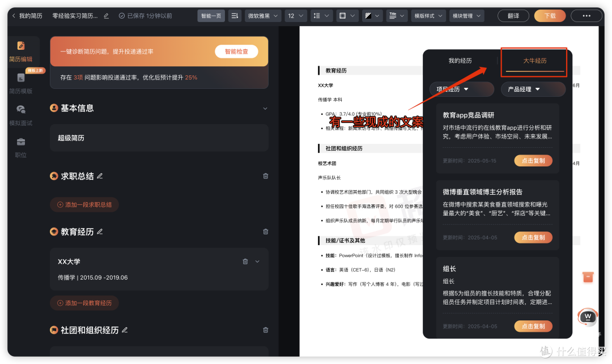This screenshot has width=612, height=364.
Task: Rename 求职总结 section with pencil icon
Action: 100,176
